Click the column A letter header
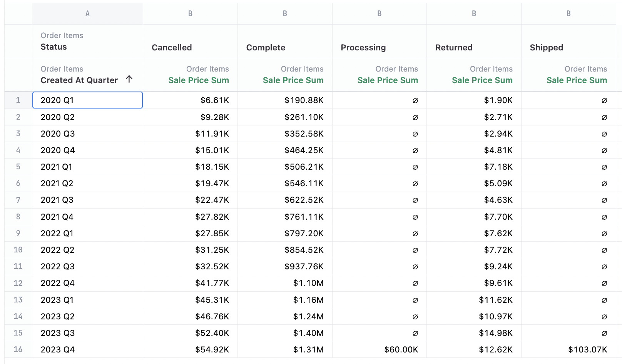Screen dimensions: 622x364 click(87, 13)
